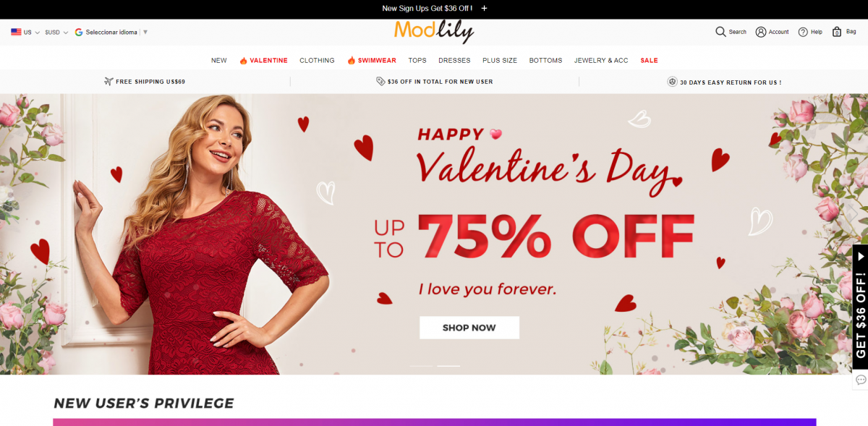Open the SALE link
Screen dimensions: 868x426
click(649, 61)
